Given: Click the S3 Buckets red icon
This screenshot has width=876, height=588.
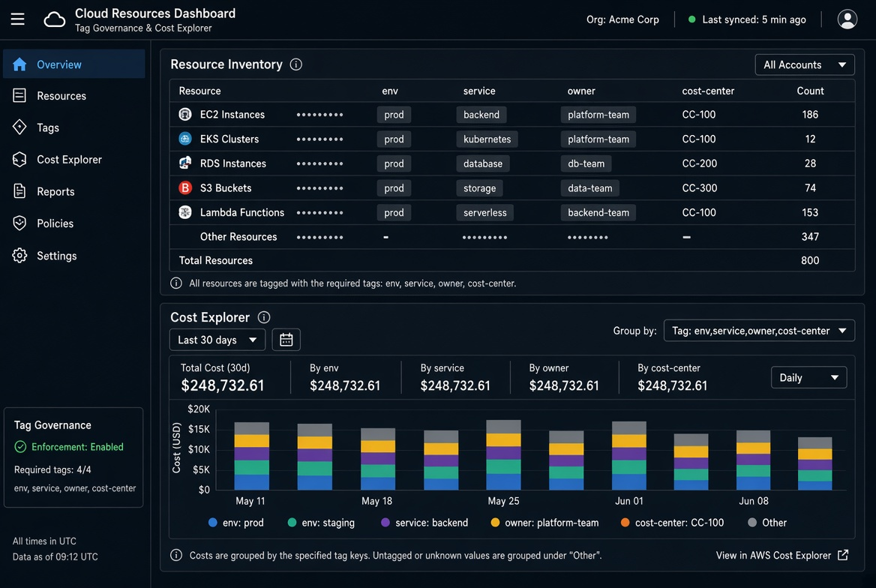Looking at the screenshot, I should click(185, 187).
